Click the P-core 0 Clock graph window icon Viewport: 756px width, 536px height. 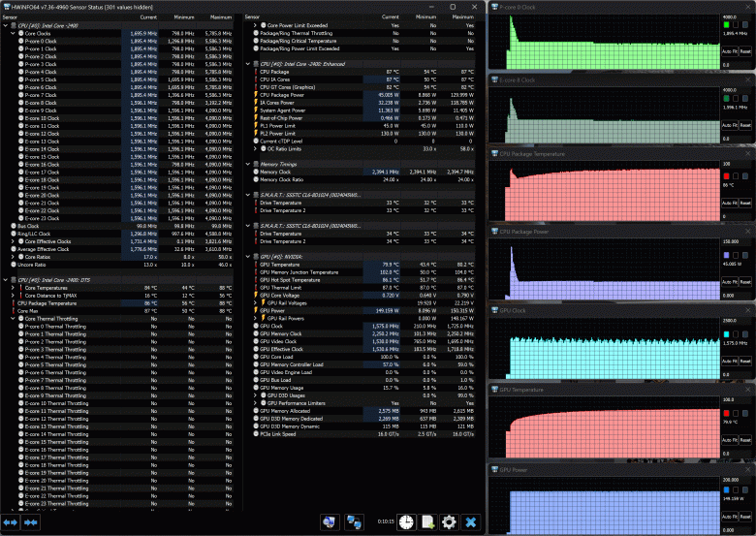(x=494, y=7)
